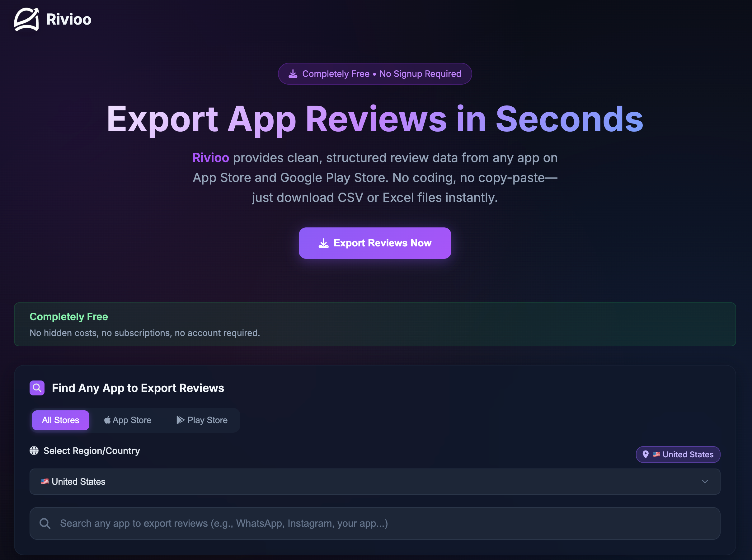Image resolution: width=752 pixels, height=560 pixels.
Task: Click the Rivioo brand name in header
Action: point(69,19)
